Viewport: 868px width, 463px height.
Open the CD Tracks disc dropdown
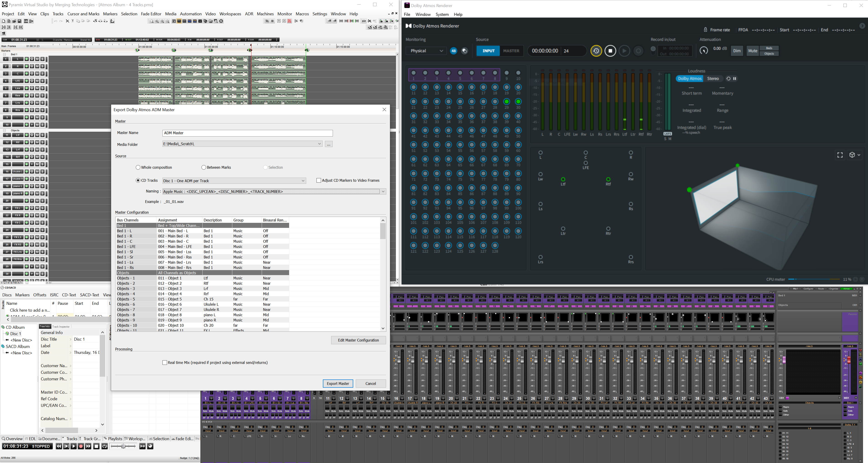pos(303,181)
